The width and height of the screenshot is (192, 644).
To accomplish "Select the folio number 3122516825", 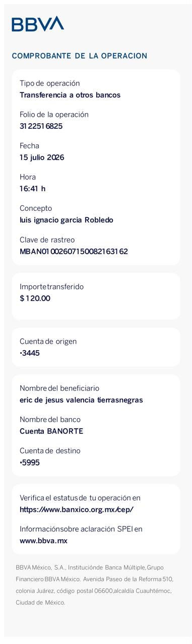I will (x=41, y=126).
